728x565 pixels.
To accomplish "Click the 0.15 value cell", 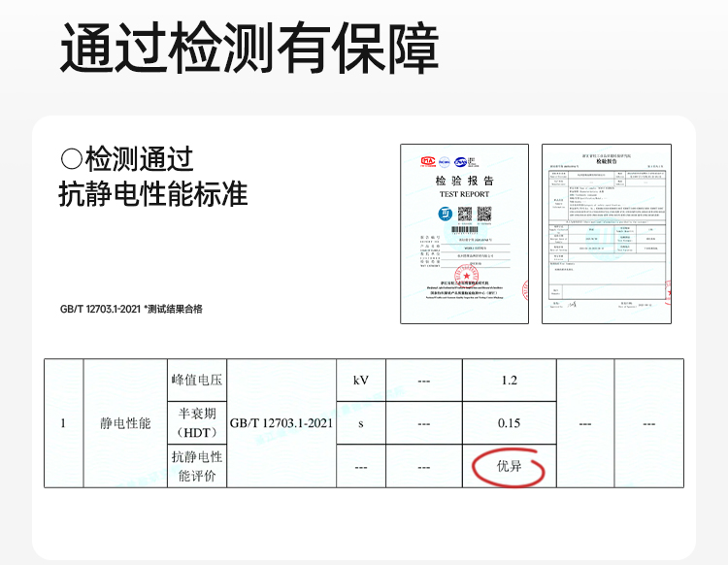I will (510, 423).
